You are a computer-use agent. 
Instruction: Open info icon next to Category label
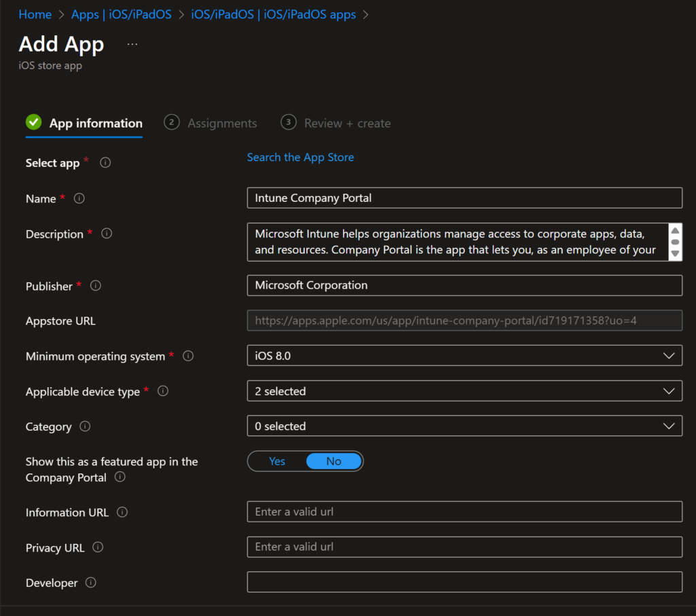(x=85, y=427)
